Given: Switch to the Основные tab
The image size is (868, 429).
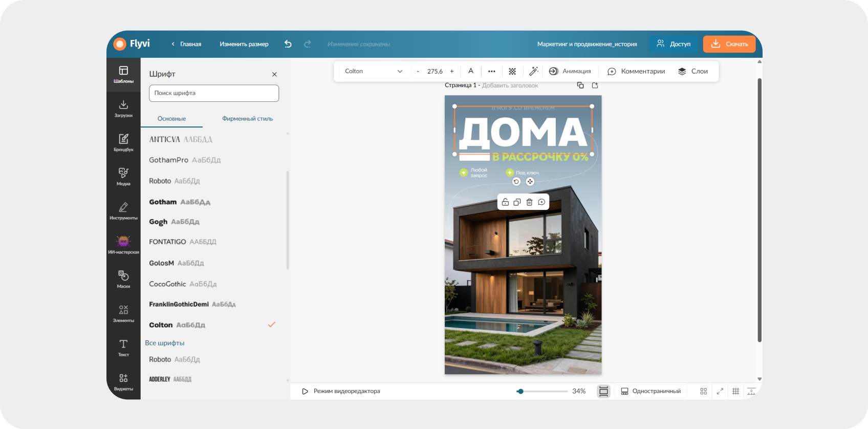Looking at the screenshot, I should pyautogui.click(x=171, y=119).
